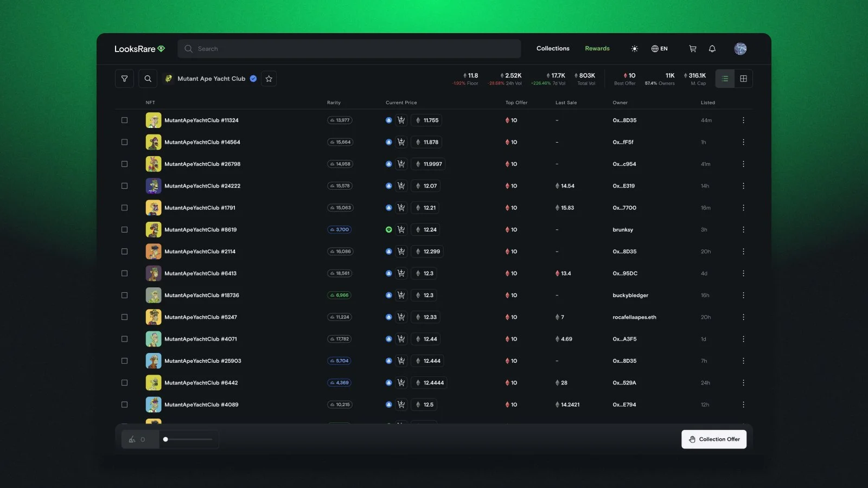Add MutantApeYachtClub #11324 to cart
This screenshot has height=488, width=868.
[401, 120]
